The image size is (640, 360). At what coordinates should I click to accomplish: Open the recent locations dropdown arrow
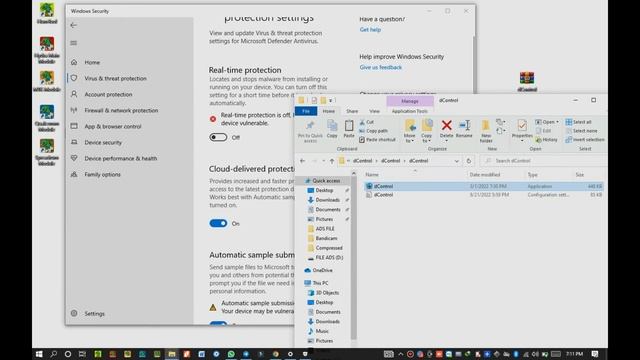pos(323,161)
